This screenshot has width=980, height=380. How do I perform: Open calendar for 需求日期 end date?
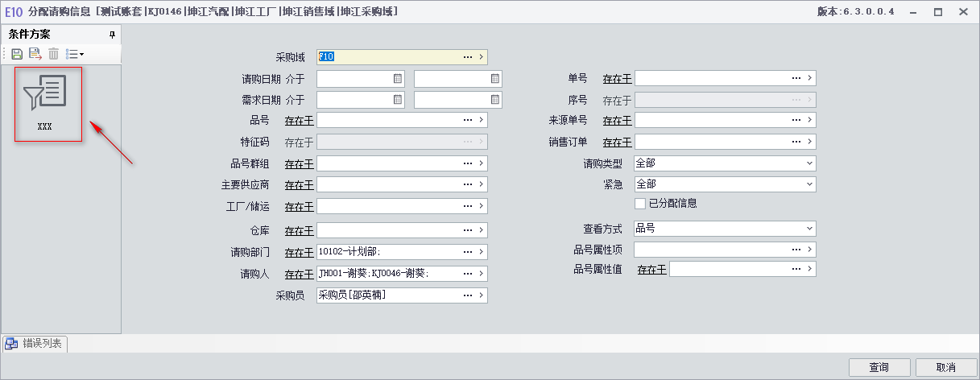pos(494,100)
